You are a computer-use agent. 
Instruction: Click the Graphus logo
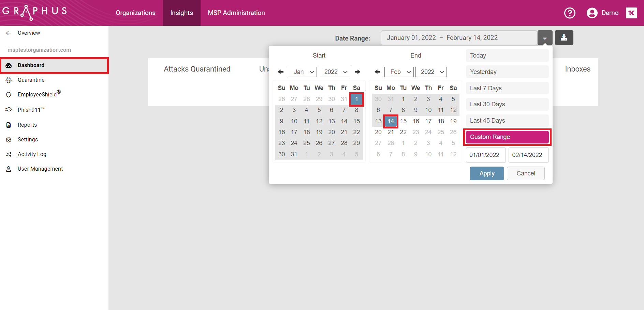tap(34, 12)
